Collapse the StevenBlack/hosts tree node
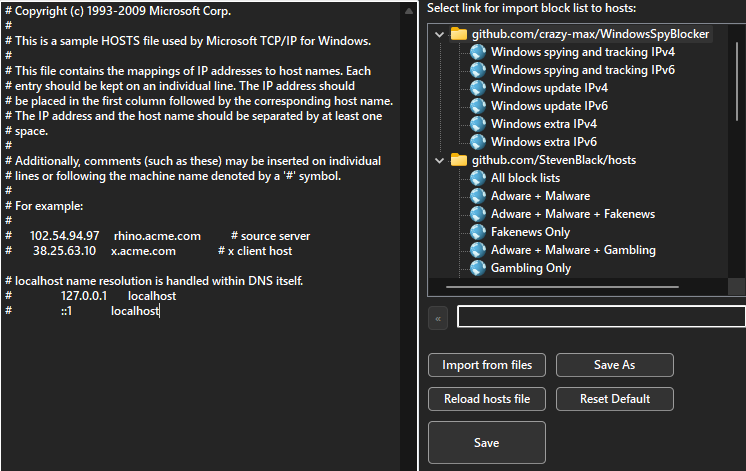This screenshot has width=746, height=471. coord(440,160)
